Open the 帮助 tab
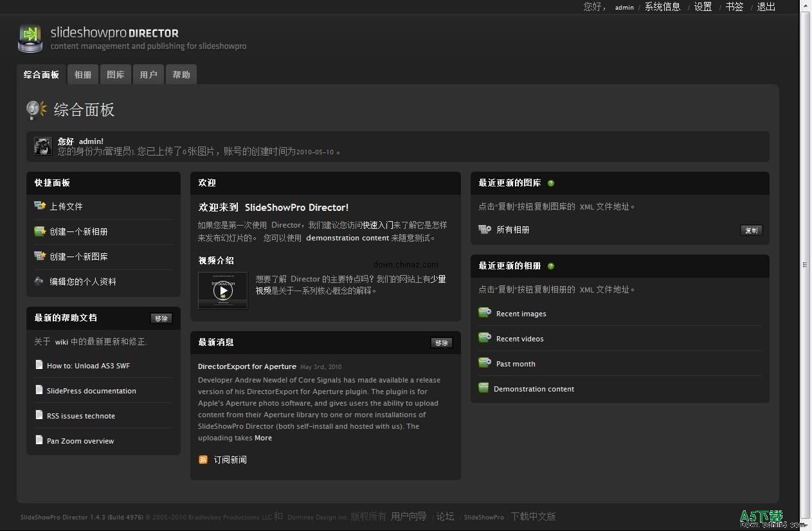The width and height of the screenshot is (812, 531). (181, 75)
